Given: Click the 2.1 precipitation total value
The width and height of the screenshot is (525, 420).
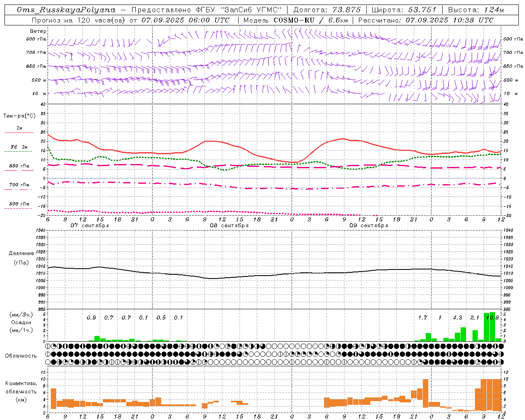Looking at the screenshot, I should tap(475, 317).
